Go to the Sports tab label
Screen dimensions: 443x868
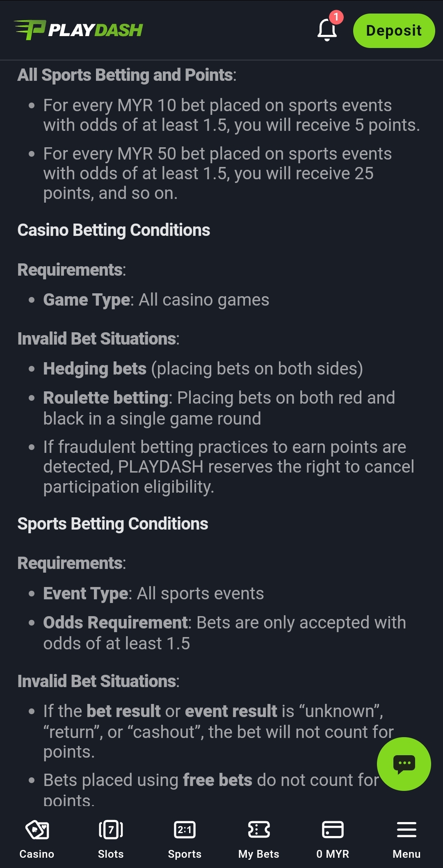pyautogui.click(x=185, y=854)
